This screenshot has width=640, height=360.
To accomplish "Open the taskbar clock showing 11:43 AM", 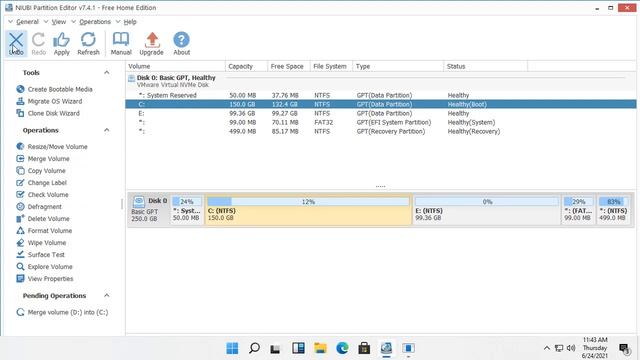I will [x=595, y=348].
